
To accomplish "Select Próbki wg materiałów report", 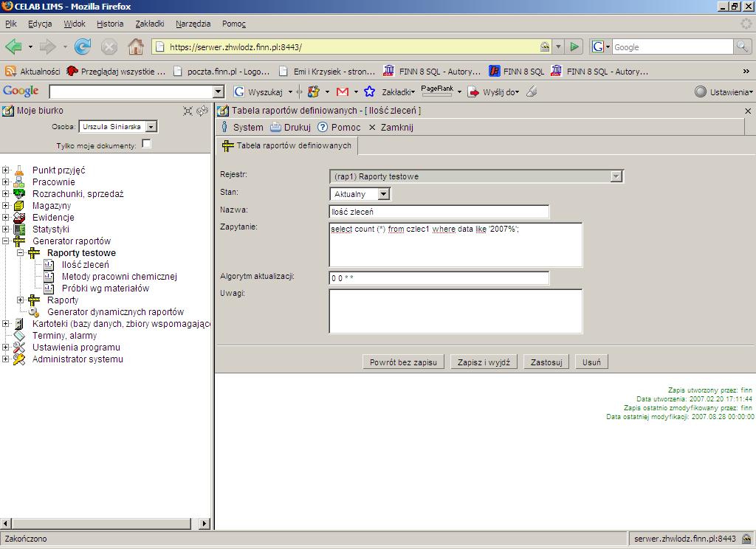I will 106,289.
